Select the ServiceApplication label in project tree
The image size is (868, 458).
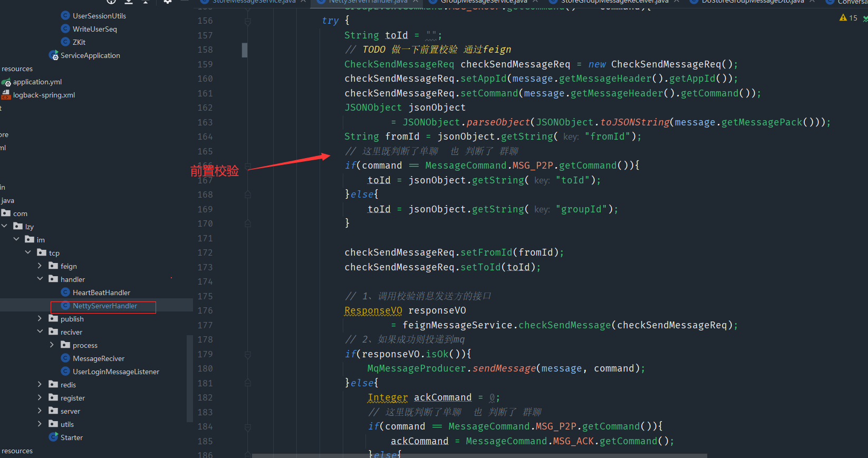click(x=90, y=55)
